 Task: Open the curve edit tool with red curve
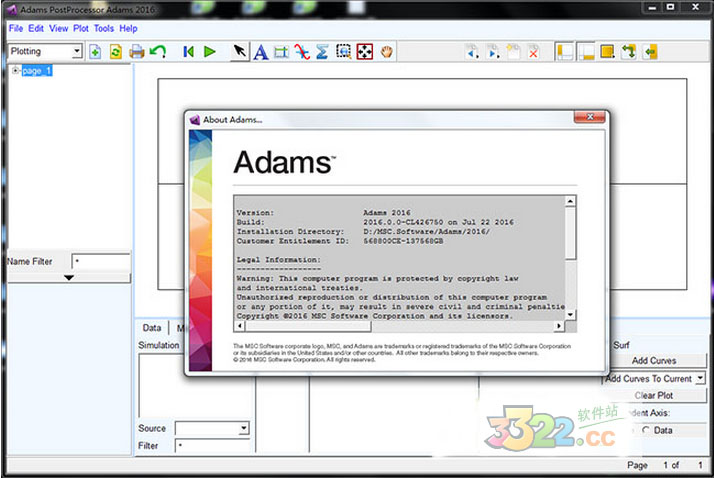[x=301, y=52]
